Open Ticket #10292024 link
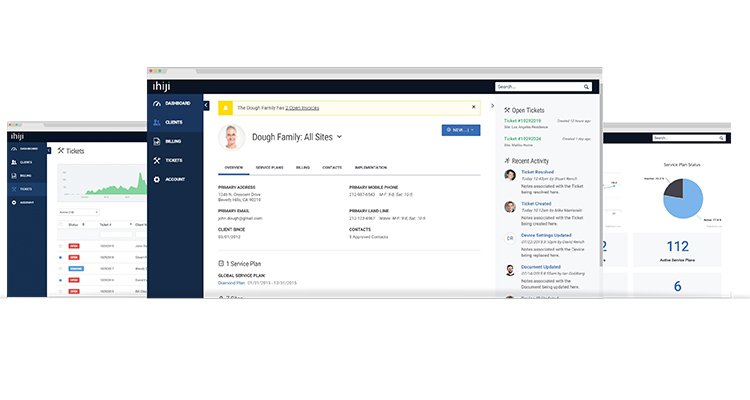This screenshot has width=750, height=400. coord(522,139)
